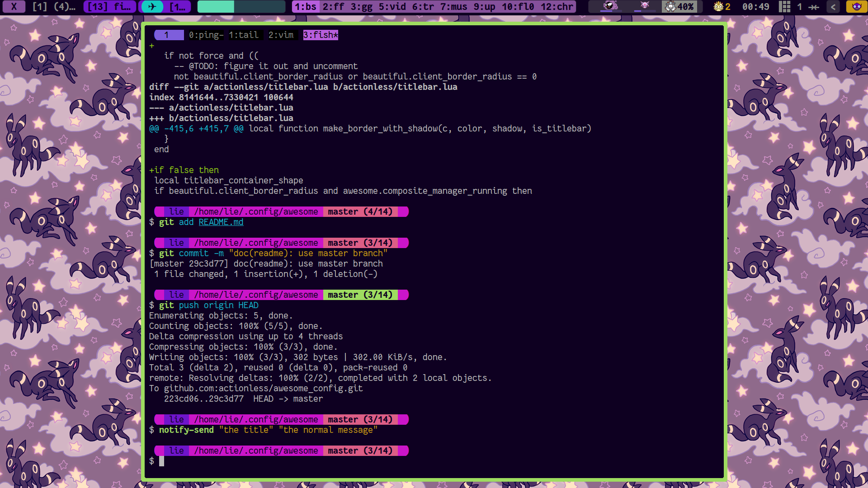
Task: Switch to workspace tag 5:vid
Action: [392, 6]
